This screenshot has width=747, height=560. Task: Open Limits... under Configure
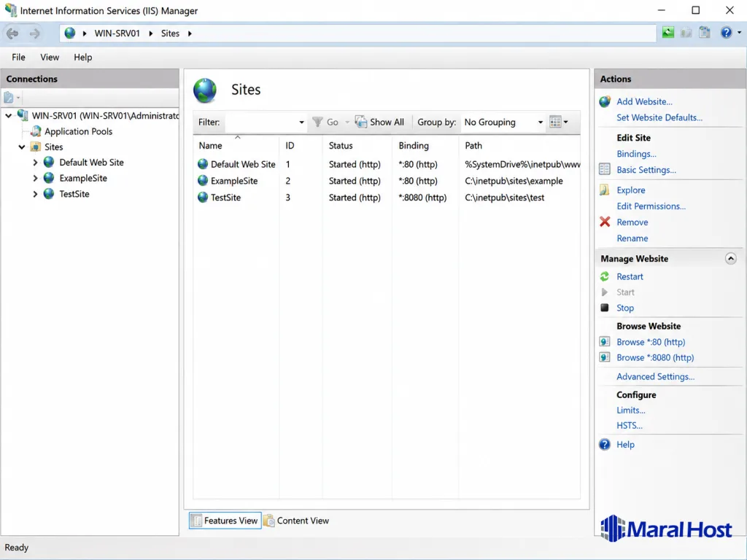point(631,410)
